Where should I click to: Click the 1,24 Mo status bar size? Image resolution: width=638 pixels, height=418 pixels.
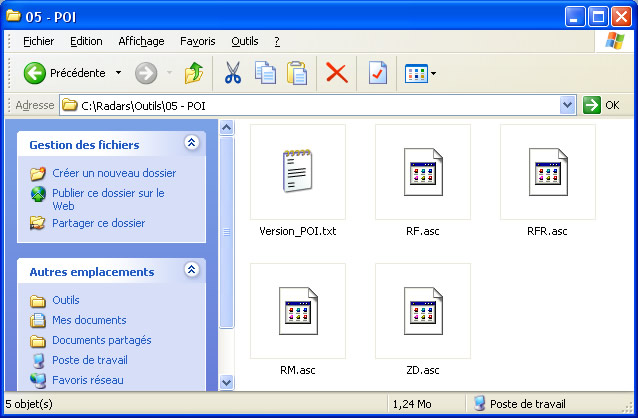tap(412, 404)
